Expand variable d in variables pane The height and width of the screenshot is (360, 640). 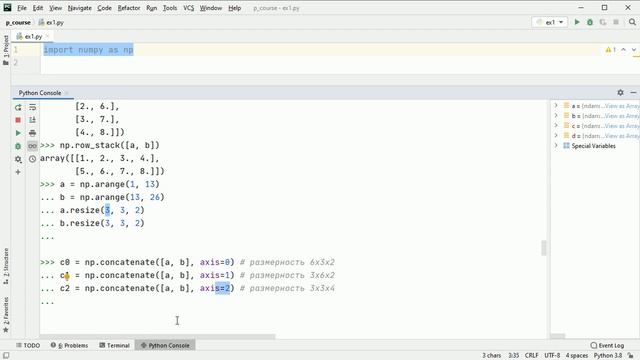[556, 136]
